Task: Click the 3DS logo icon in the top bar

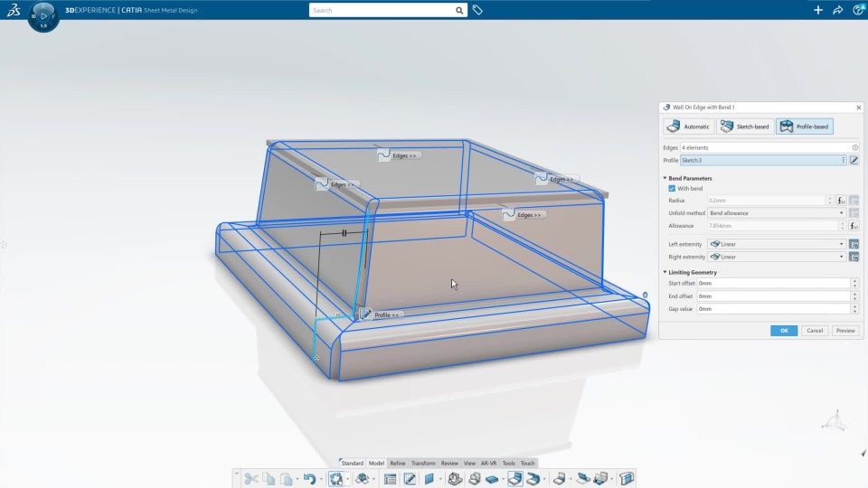Action: click(14, 10)
